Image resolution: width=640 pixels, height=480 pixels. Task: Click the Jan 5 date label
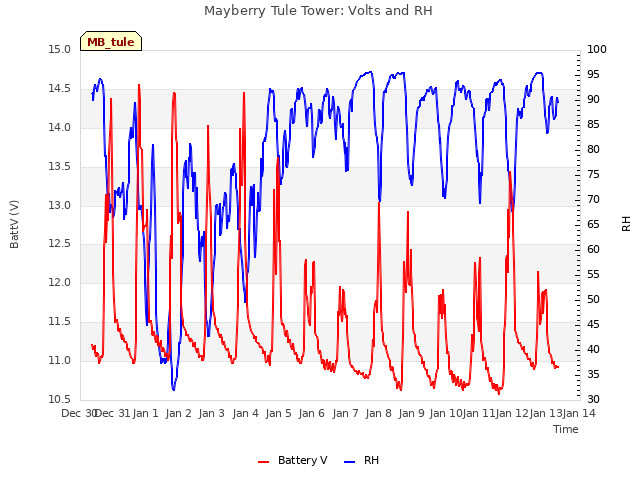click(279, 413)
